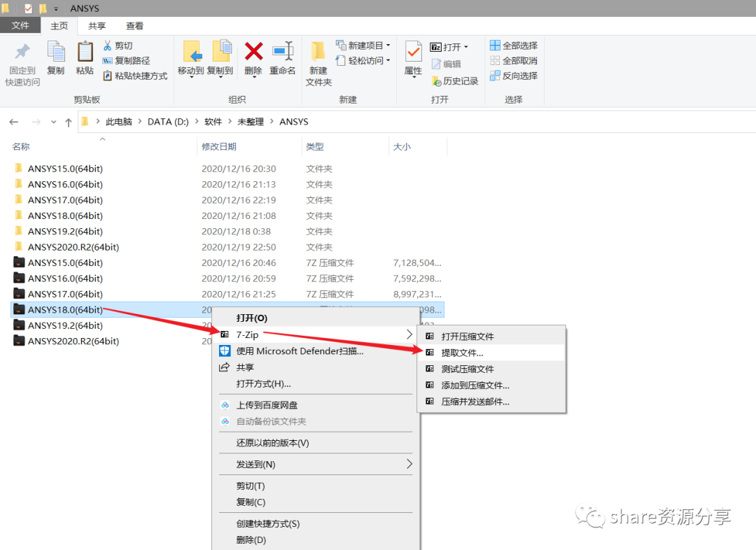This screenshot has width=756, height=550.
Task: Choose Open with (打开方式(H)...)
Action: coord(316,383)
